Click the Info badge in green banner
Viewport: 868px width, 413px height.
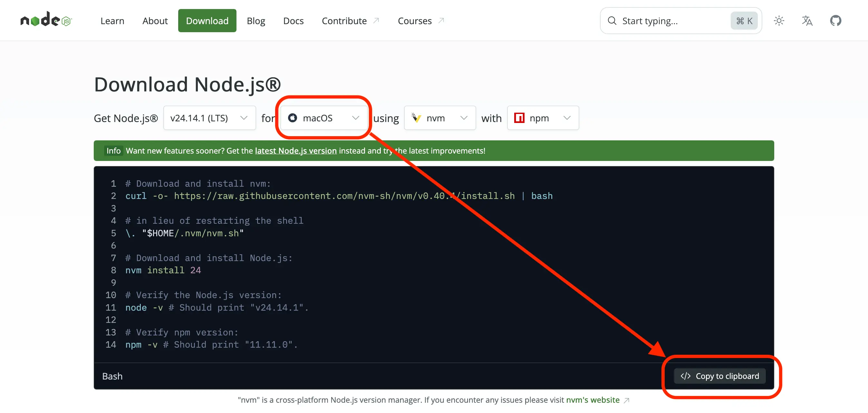[113, 150]
